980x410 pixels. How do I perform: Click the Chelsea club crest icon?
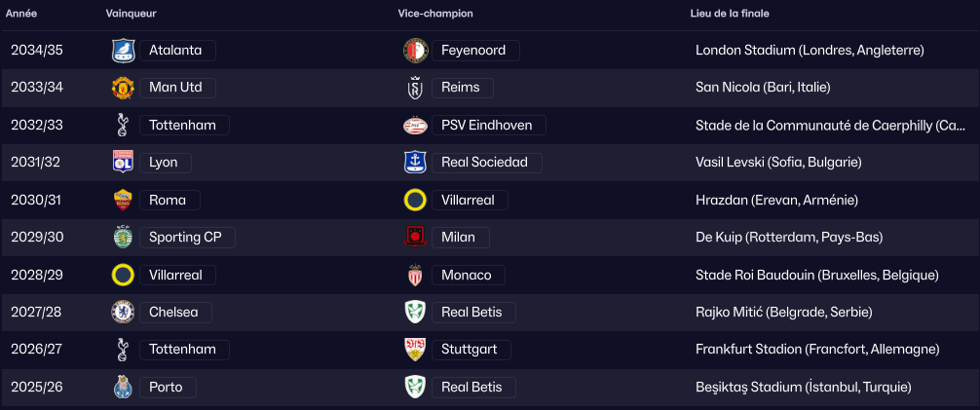click(123, 313)
